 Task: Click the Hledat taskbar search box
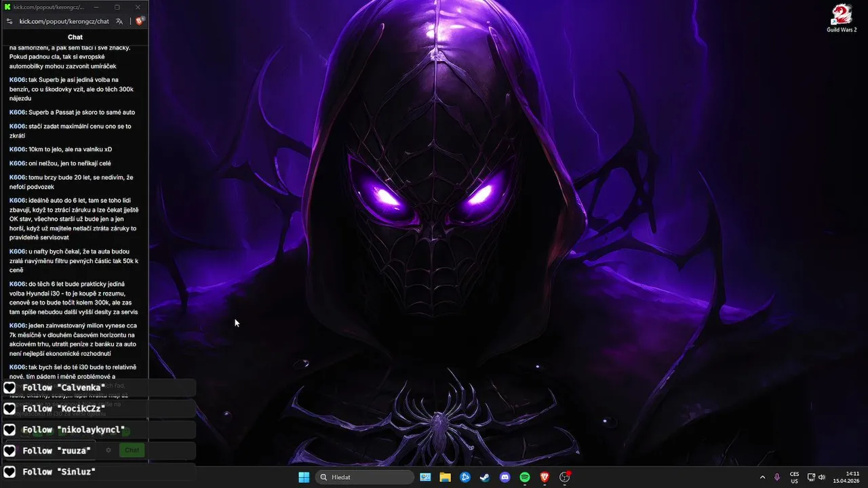click(366, 477)
